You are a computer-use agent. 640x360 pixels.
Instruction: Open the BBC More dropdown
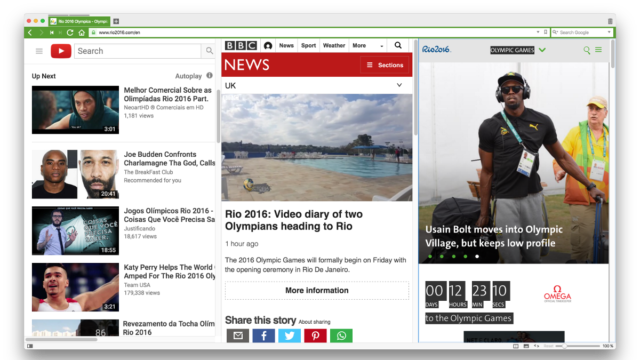tap(367, 45)
